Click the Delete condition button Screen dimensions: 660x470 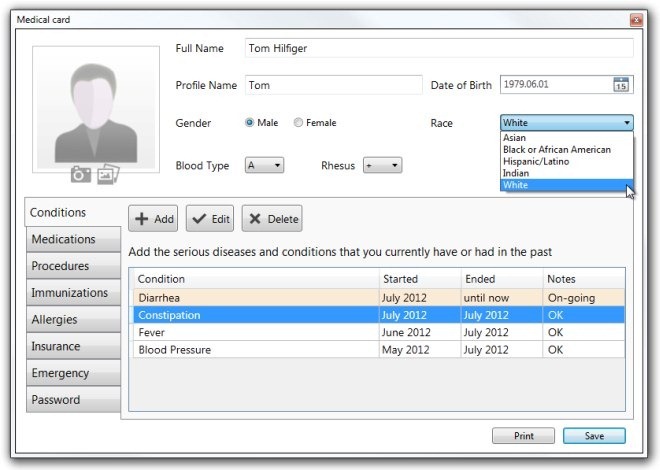(x=272, y=219)
